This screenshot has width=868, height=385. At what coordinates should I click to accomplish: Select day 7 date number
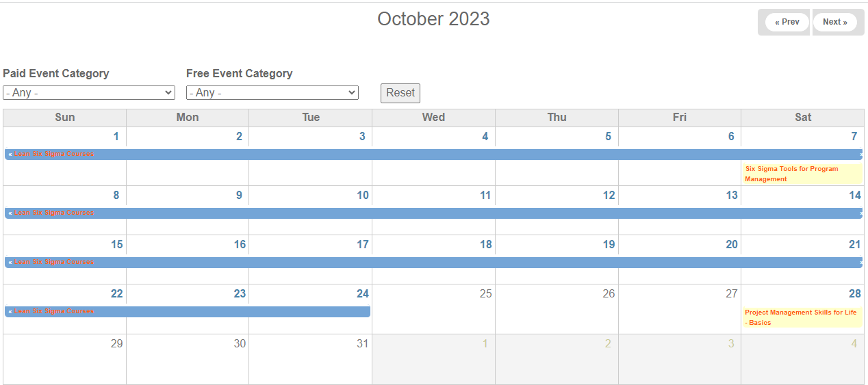coord(854,137)
